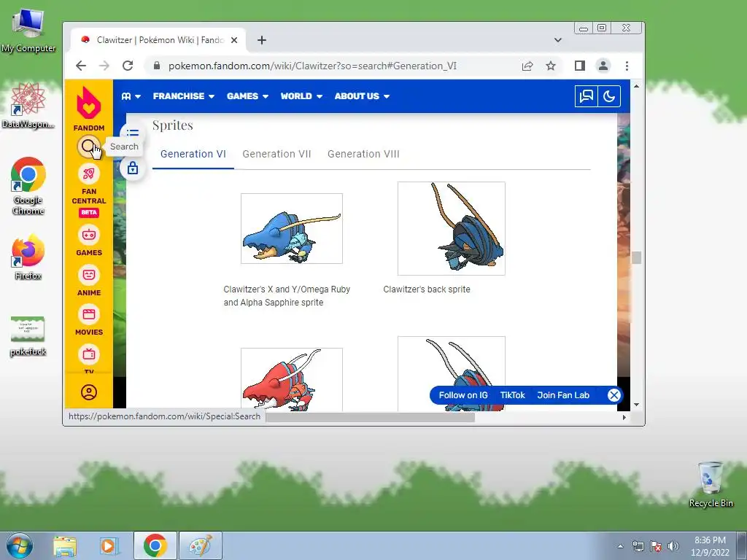Open the Fandom sidebar Search icon
Image resolution: width=747 pixels, height=560 pixels.
pos(88,146)
